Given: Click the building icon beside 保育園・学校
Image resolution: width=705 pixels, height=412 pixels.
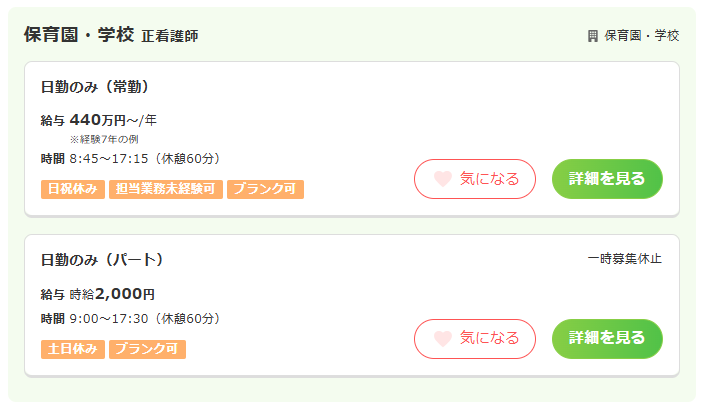Looking at the screenshot, I should pos(592,36).
